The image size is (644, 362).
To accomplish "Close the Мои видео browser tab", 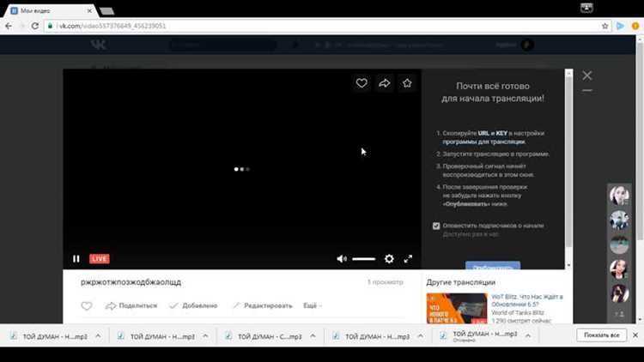I will click(89, 11).
